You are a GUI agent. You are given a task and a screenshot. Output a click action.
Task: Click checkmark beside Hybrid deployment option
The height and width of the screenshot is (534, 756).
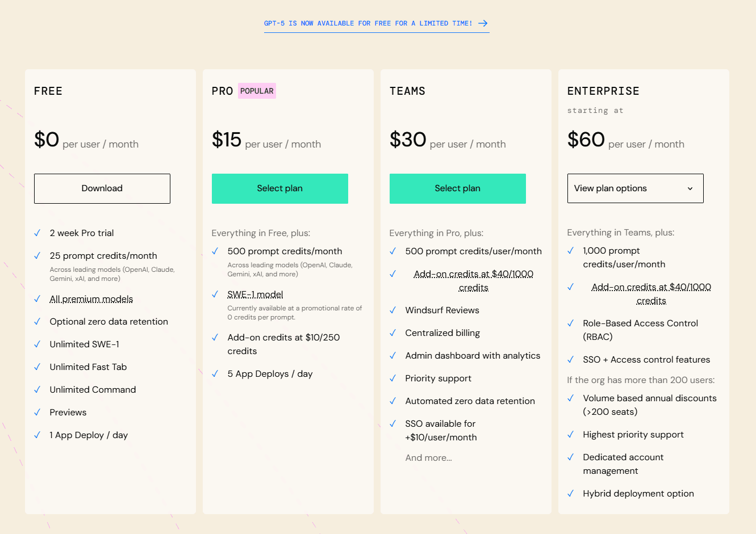[570, 493]
